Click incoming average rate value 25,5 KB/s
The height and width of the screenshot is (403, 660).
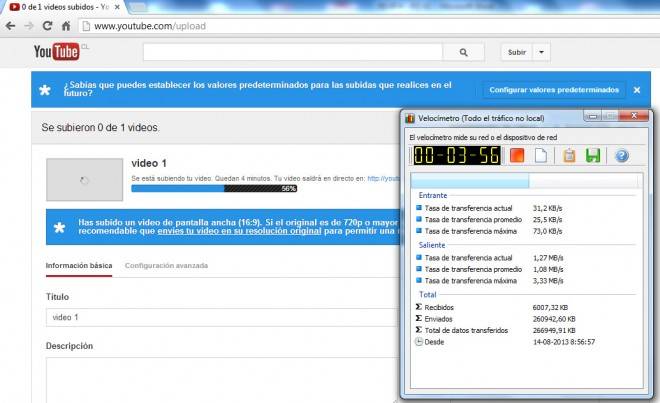[547, 220]
